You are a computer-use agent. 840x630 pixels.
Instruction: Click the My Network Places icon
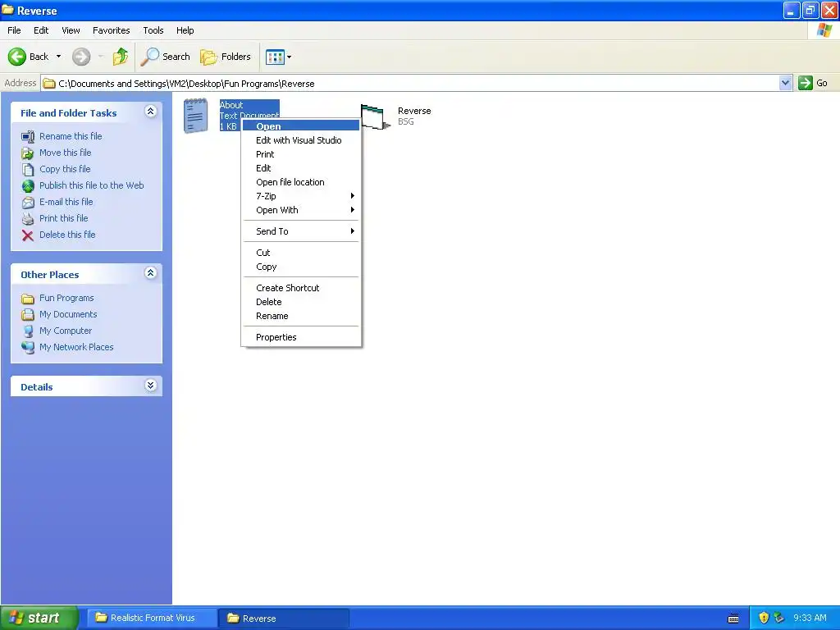coord(28,347)
